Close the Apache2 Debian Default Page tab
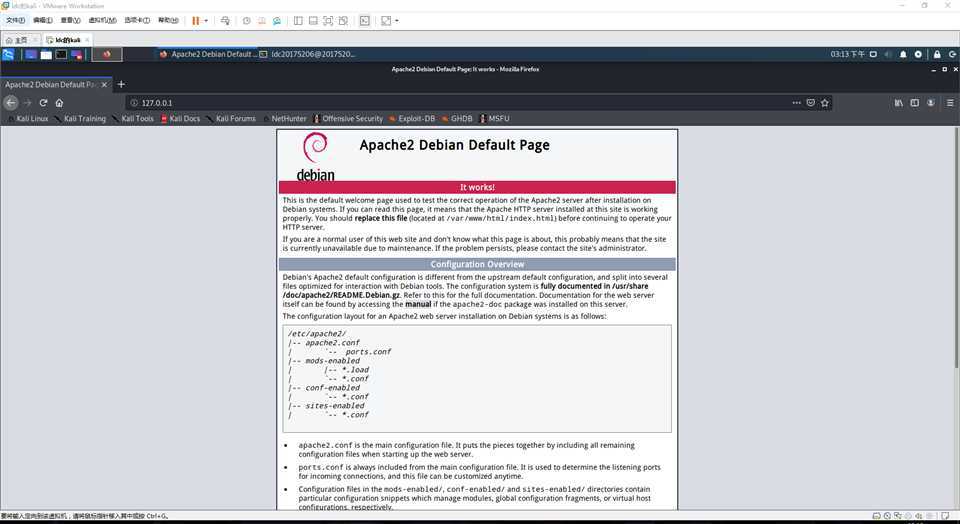This screenshot has width=960, height=524. 105,84
